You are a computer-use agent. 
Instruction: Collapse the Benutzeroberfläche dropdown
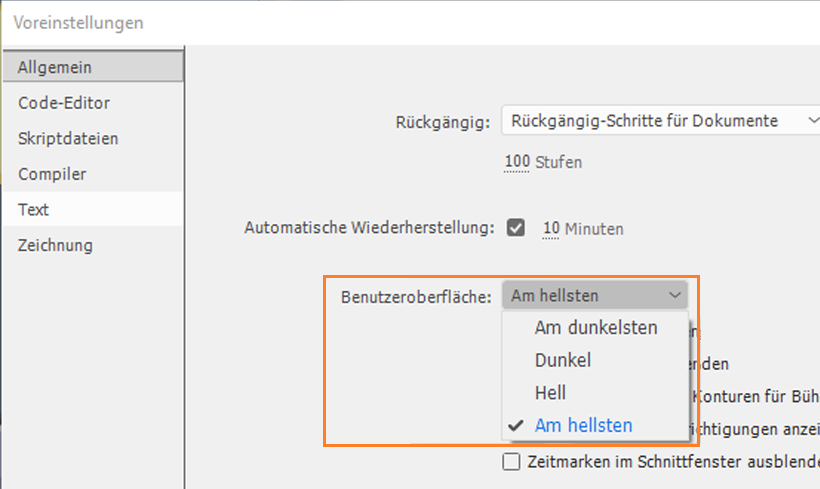(x=594, y=295)
